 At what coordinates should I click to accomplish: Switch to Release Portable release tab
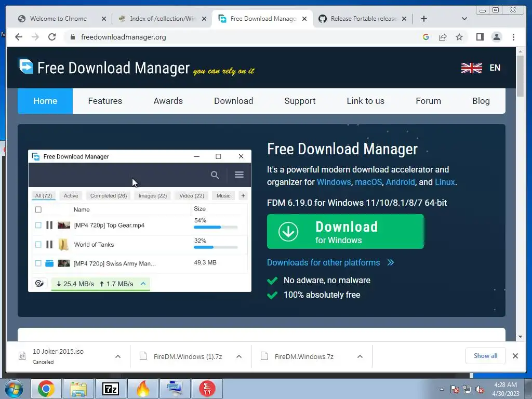(362, 19)
